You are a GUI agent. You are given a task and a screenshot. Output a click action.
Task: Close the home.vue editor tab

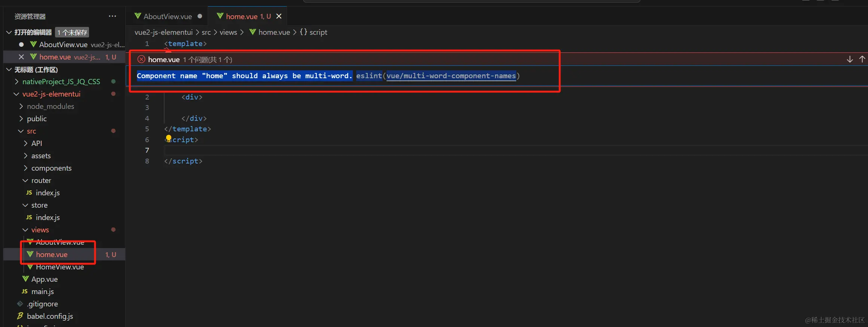279,16
